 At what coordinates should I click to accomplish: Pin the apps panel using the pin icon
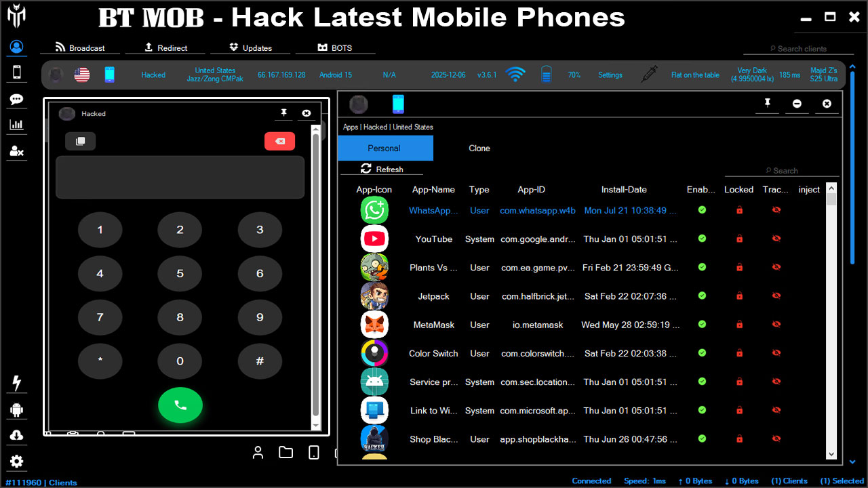(767, 104)
